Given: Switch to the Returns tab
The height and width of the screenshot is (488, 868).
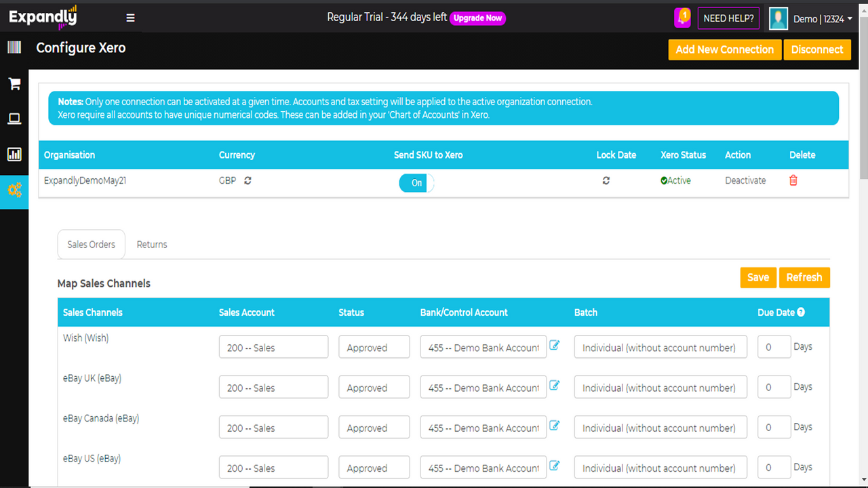Looking at the screenshot, I should point(151,244).
